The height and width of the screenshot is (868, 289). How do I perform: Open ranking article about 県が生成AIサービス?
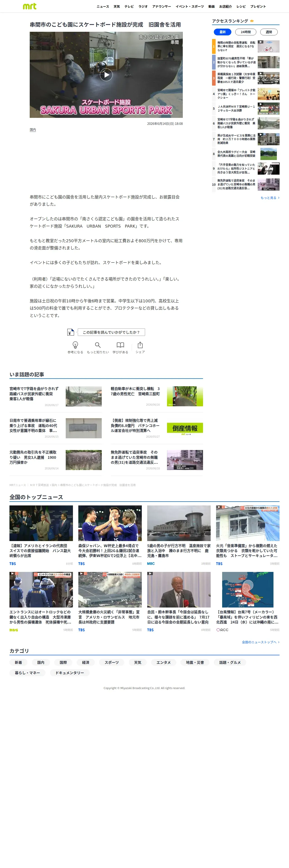click(x=236, y=139)
